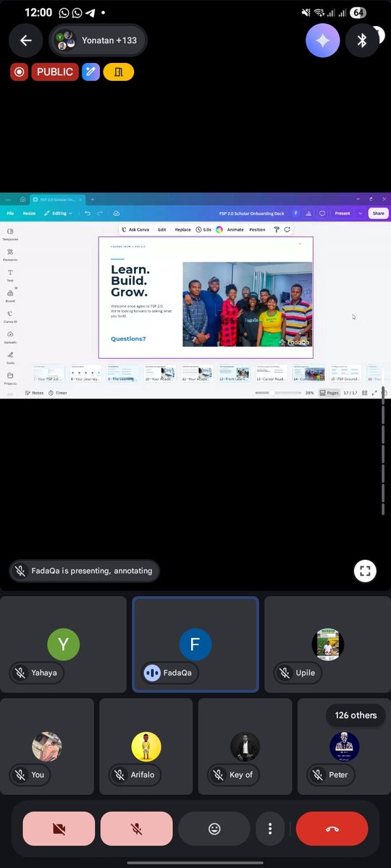Screen dimensions: 391x868
Task: Open the Editing mode dropdown in Canva
Action: coord(58,213)
